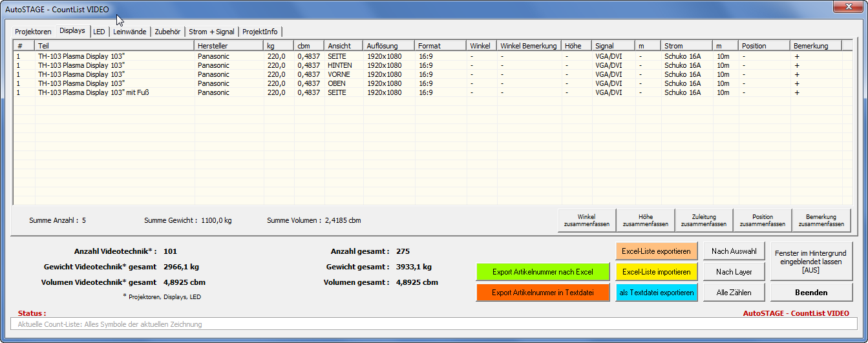Viewport: 868px width, 343px height.
Task: Open the LED tab
Action: click(99, 32)
